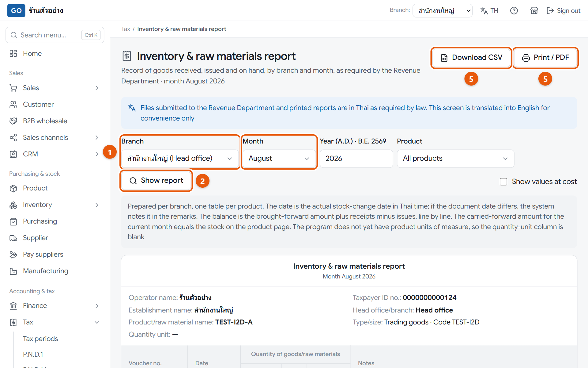Click the Notes column header
Screen dimensions: 588x368
(366, 363)
